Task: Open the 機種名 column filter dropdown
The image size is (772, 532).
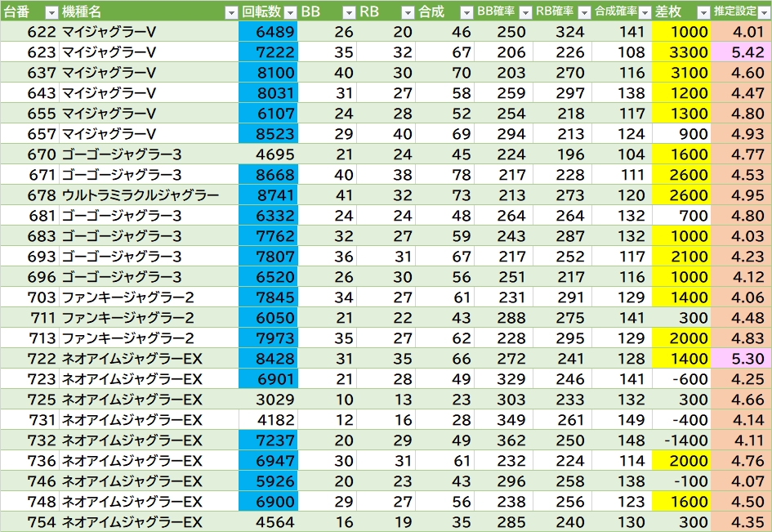Action: click(230, 12)
